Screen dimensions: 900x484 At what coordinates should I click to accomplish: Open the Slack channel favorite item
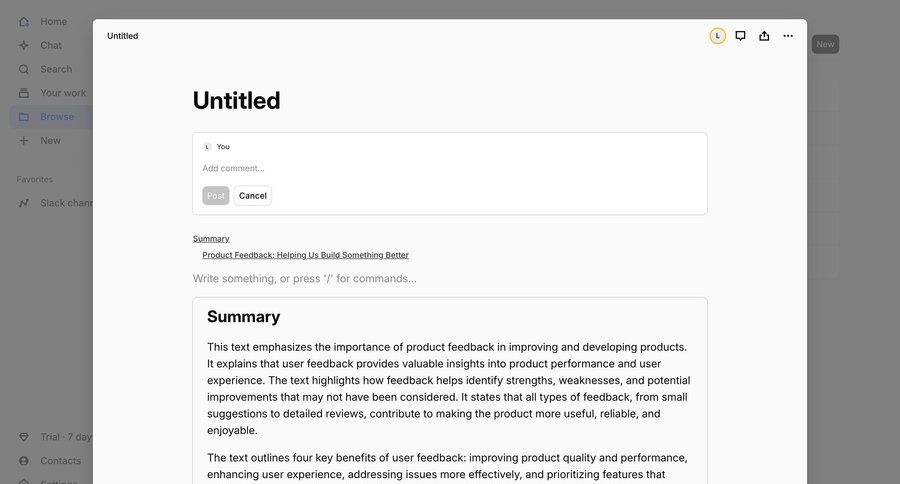coord(66,203)
